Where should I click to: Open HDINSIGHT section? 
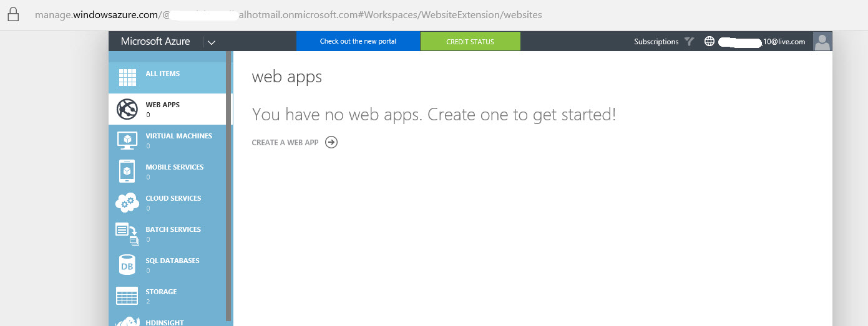click(x=167, y=319)
